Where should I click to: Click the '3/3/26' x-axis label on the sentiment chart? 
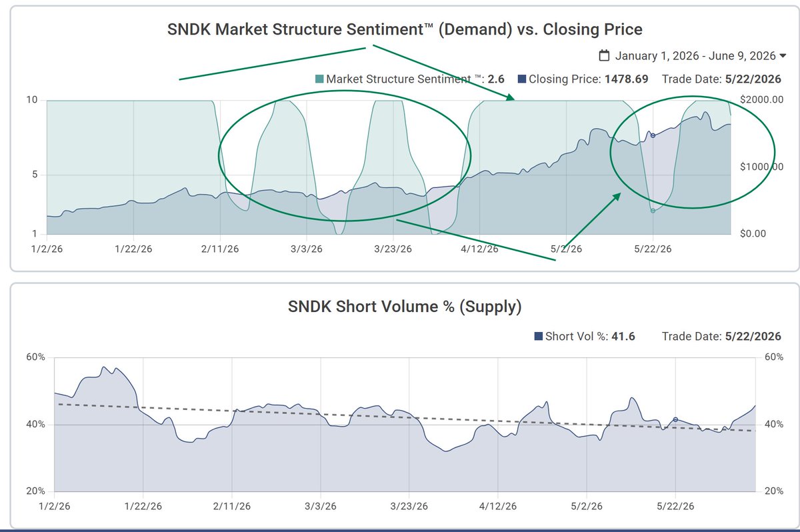tap(307, 249)
